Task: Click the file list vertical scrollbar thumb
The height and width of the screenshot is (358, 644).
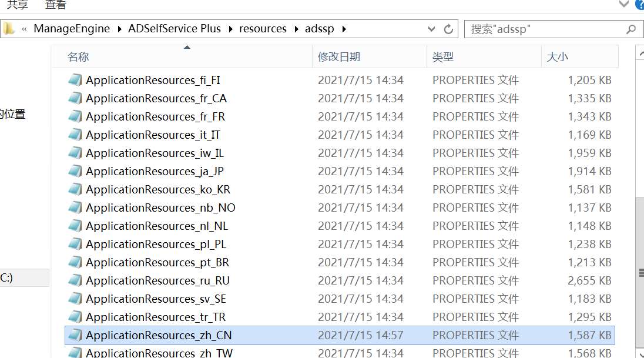Action: coord(640,273)
